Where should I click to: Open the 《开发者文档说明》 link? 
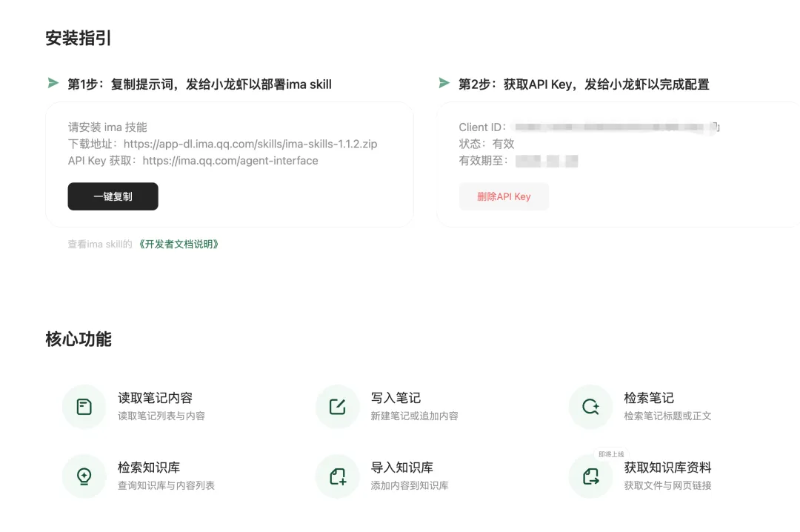coord(179,244)
